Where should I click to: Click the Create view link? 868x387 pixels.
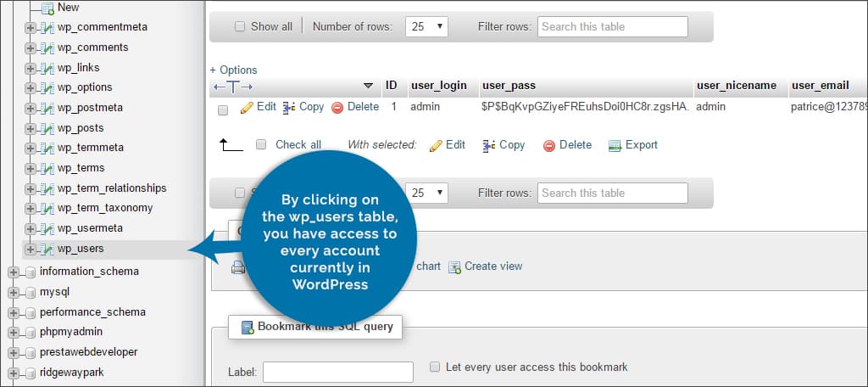click(493, 266)
